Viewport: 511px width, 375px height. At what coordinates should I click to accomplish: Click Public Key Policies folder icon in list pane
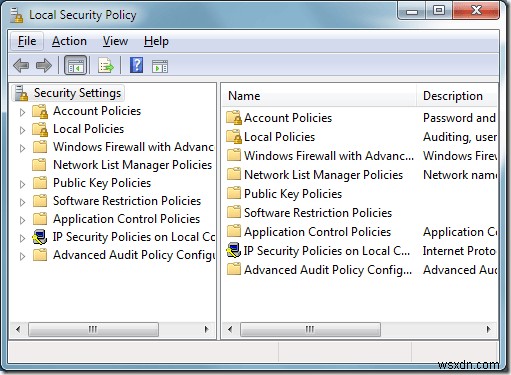click(234, 193)
